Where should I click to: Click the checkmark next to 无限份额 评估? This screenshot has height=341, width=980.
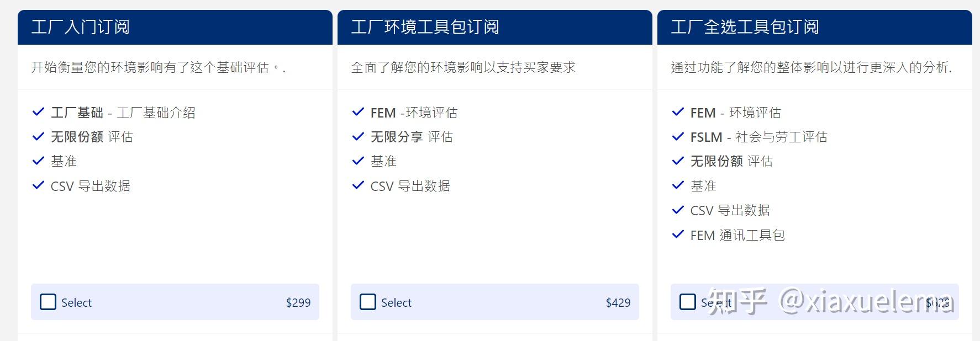click(38, 136)
